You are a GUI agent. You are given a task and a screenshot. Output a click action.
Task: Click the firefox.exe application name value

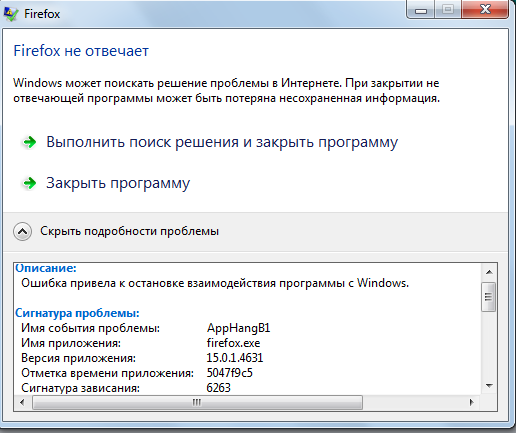click(x=233, y=343)
